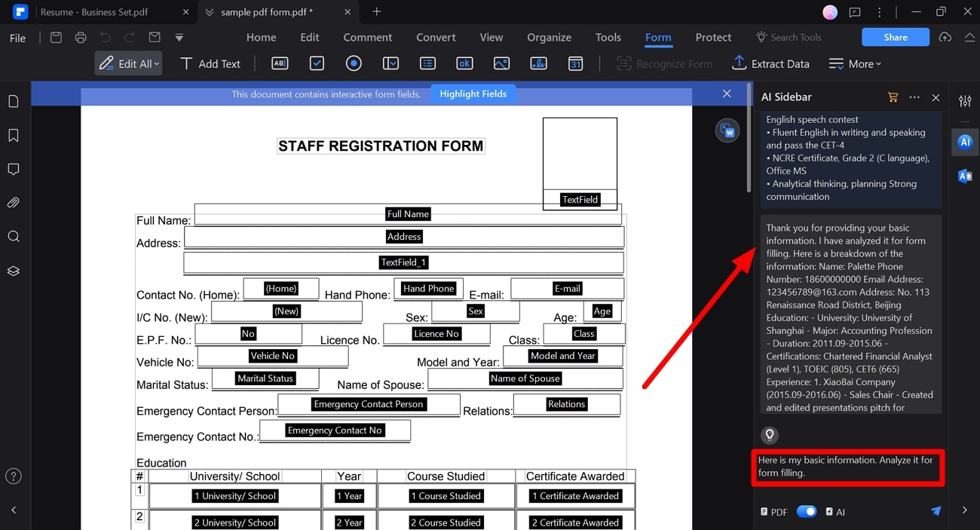The width and height of the screenshot is (980, 530).
Task: Open a new tab with plus button
Action: (x=377, y=12)
